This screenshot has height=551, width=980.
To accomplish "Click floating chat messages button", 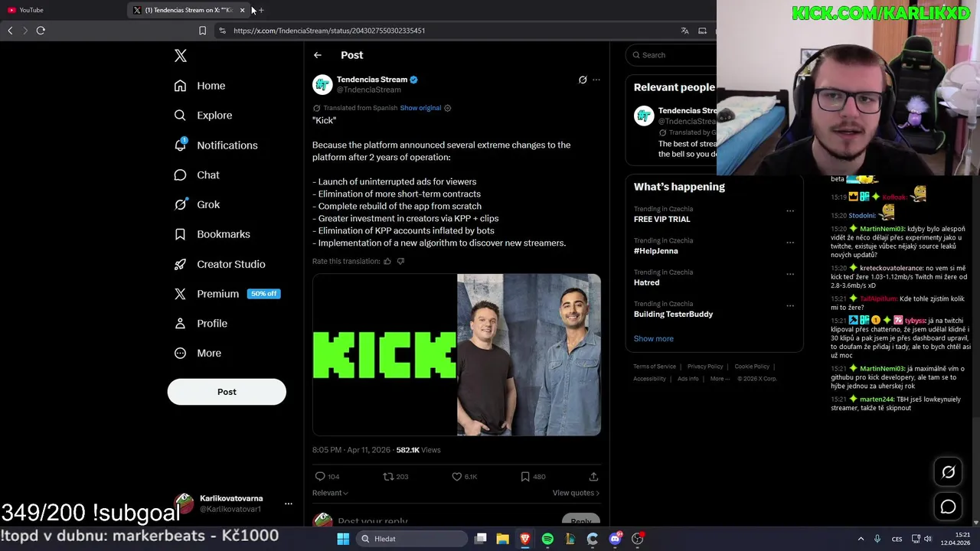I will pos(948,507).
